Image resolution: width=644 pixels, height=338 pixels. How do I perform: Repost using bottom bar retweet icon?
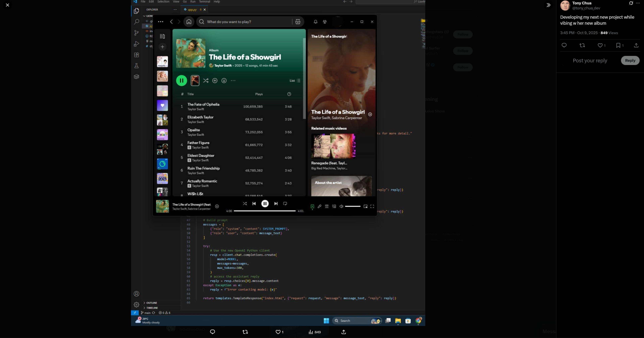245,332
